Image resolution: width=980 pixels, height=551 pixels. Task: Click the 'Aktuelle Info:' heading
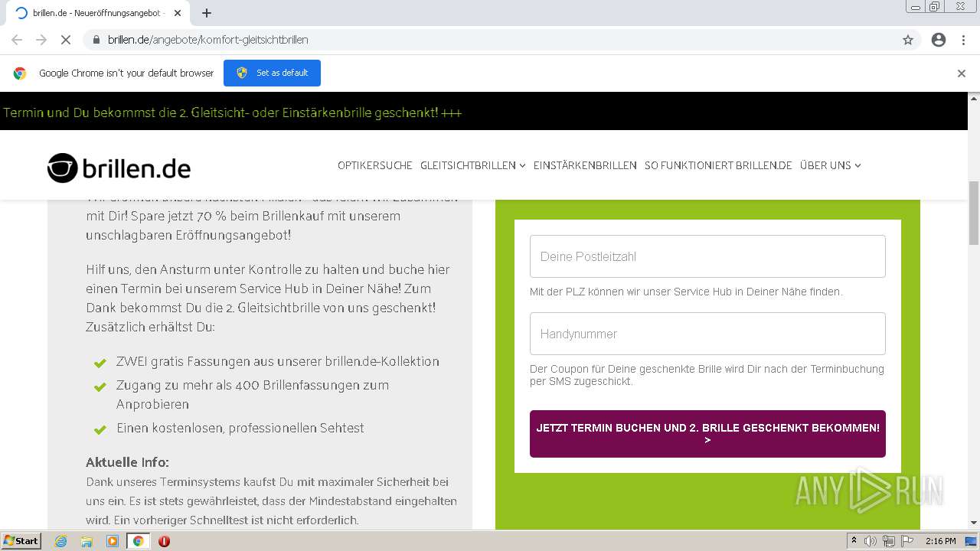coord(127,462)
